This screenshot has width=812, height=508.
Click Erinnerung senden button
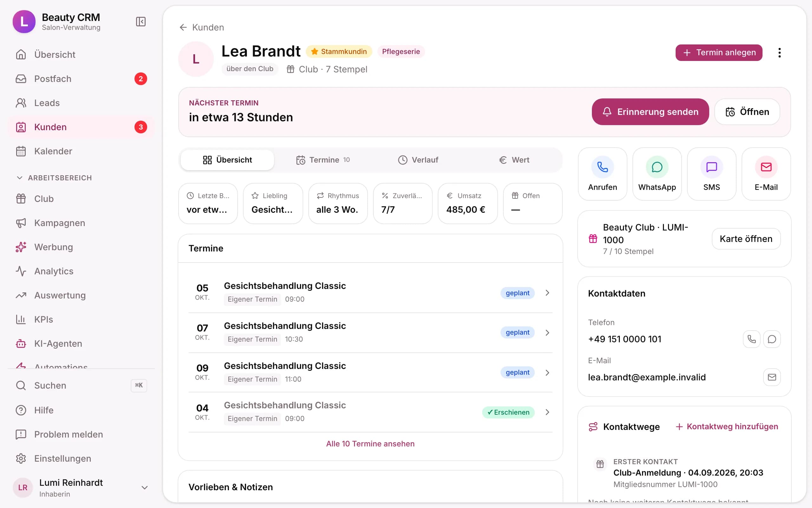click(x=650, y=112)
